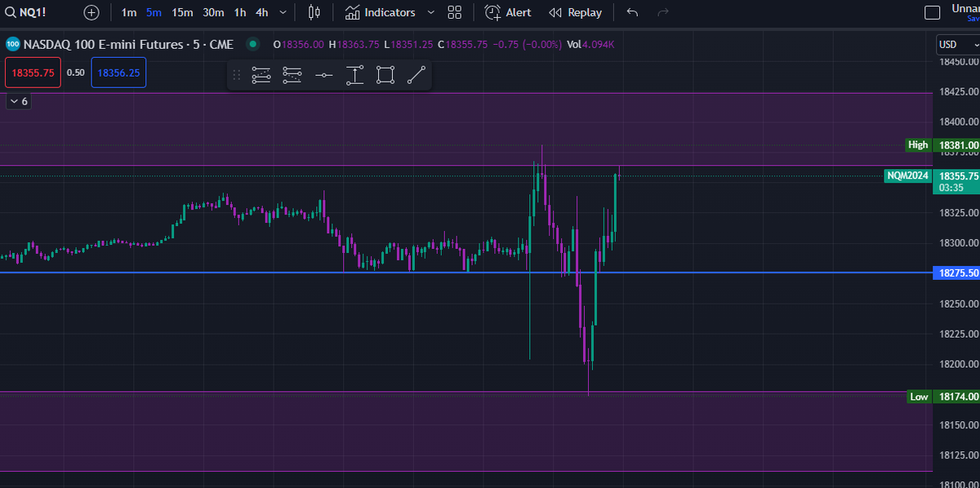
Task: Click the 03:35 bar countdown timer
Action: point(951,188)
